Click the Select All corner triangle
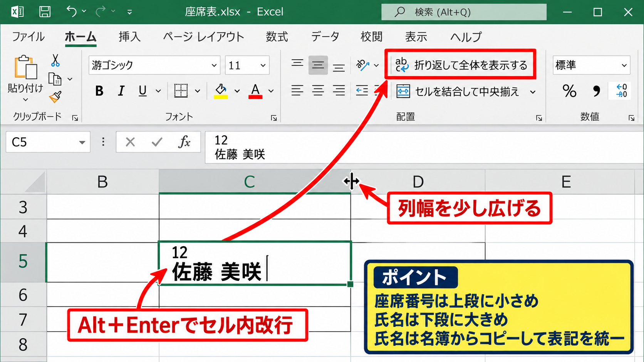 [x=35, y=182]
